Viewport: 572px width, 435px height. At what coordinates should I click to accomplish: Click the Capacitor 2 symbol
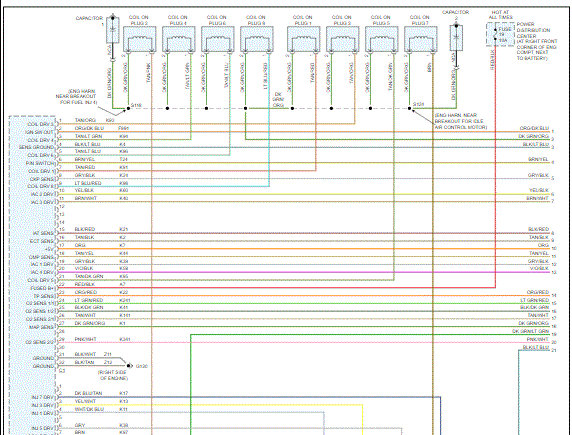pos(456,37)
